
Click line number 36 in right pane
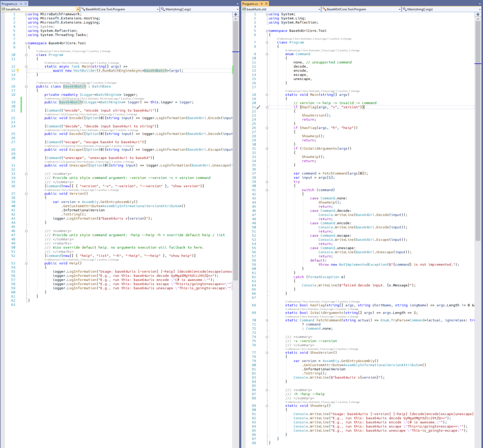(x=254, y=169)
